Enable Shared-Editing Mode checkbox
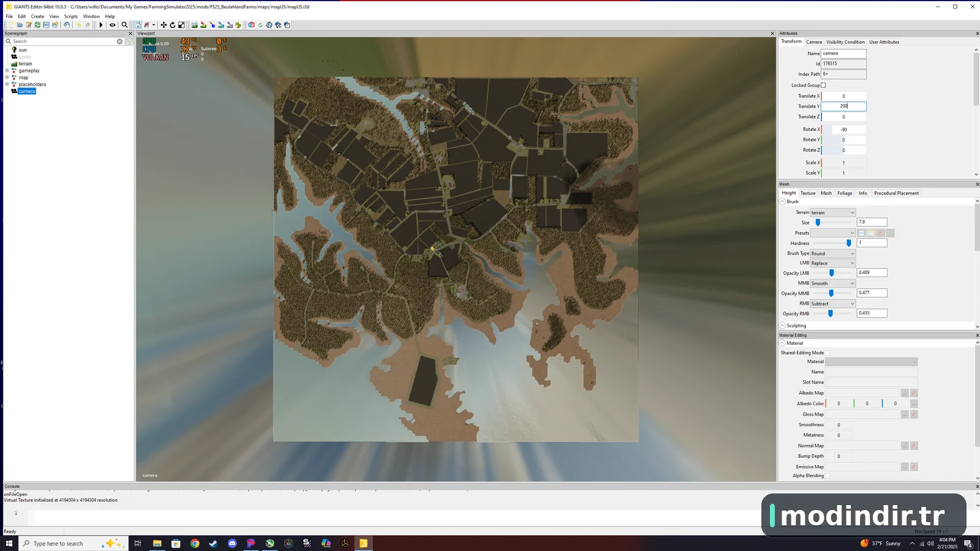980x551 pixels. tap(827, 353)
